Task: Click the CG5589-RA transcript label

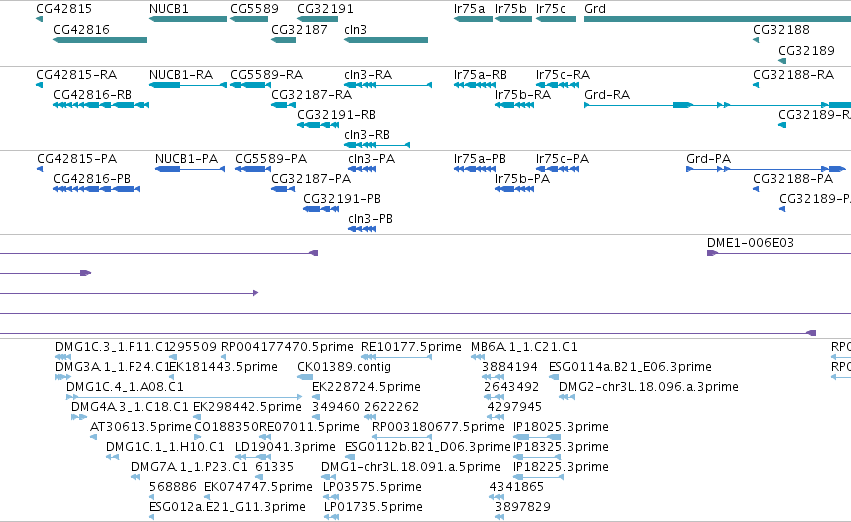Action: click(x=266, y=74)
